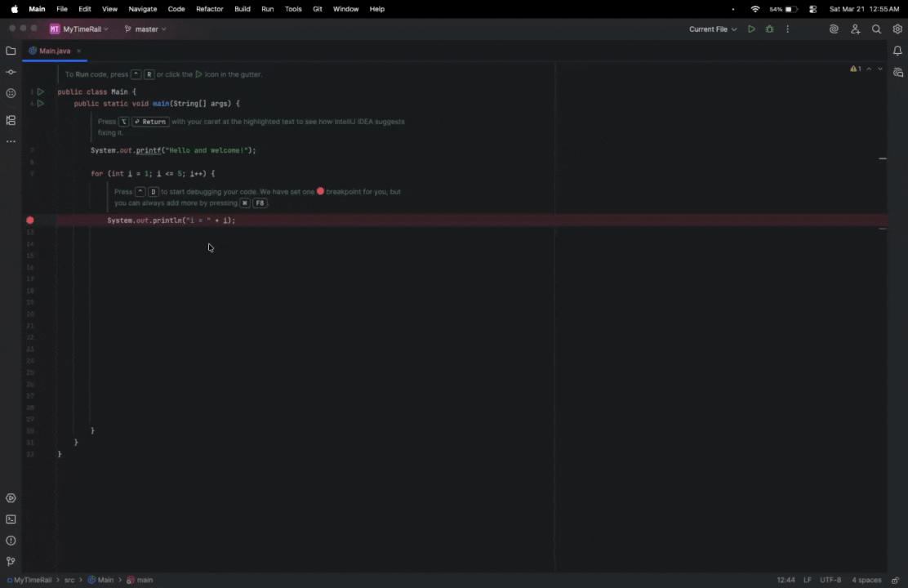Image resolution: width=908 pixels, height=588 pixels.
Task: Select the Main.java editor tab
Action: pos(55,51)
